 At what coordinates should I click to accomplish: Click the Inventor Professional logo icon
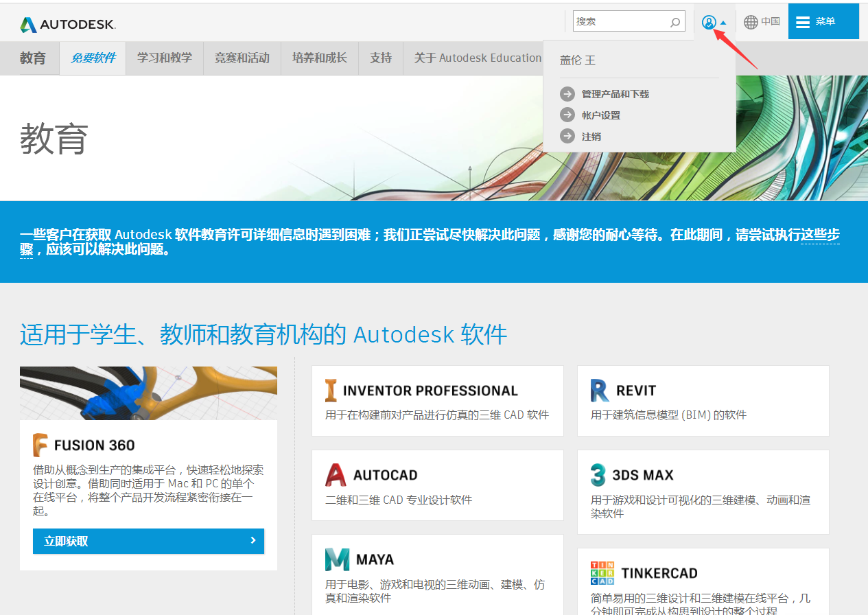tap(331, 391)
